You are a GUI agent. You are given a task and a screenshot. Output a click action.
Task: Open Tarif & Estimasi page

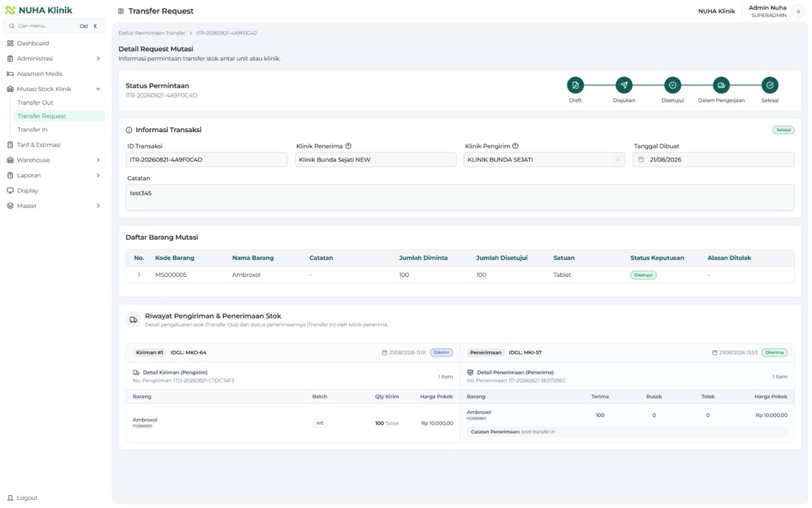54,145
